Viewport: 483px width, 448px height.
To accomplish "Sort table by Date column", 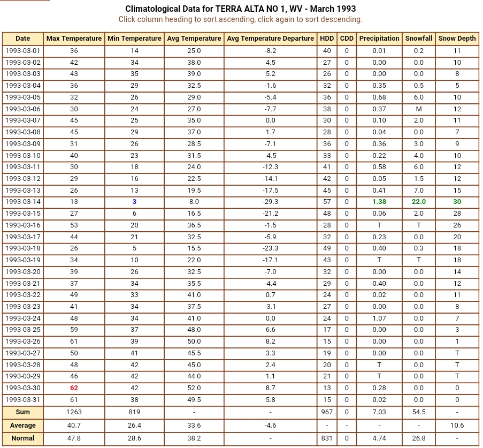I will (x=23, y=39).
